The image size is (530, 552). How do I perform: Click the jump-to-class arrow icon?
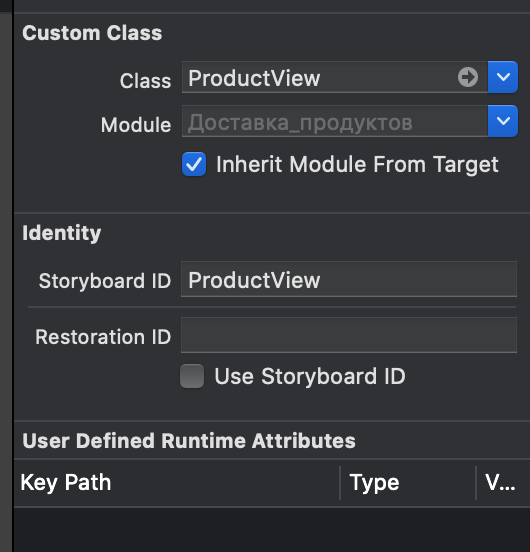coord(468,77)
